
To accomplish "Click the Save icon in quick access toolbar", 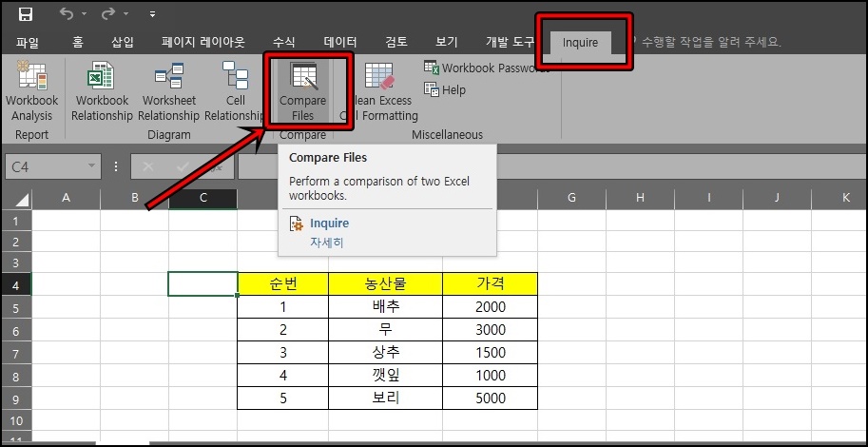I will pos(26,15).
